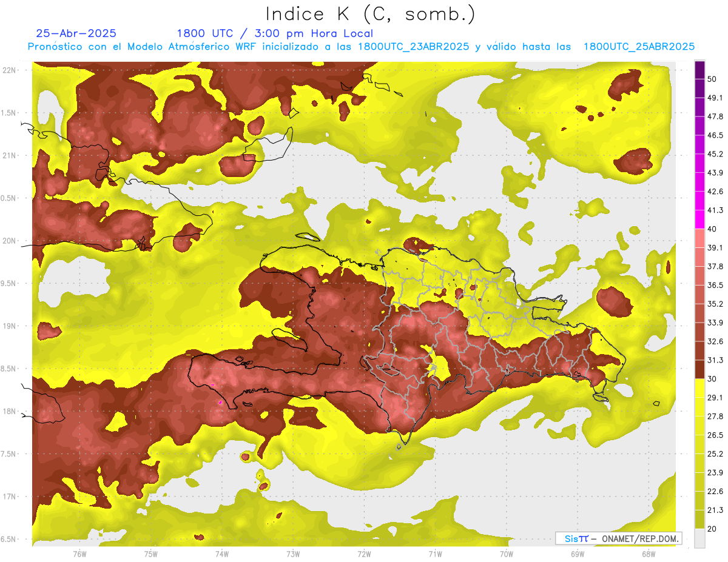This screenshot has width=728, height=562.
Task: Click the "33.9" colorbar label
Action: pyautogui.click(x=715, y=323)
